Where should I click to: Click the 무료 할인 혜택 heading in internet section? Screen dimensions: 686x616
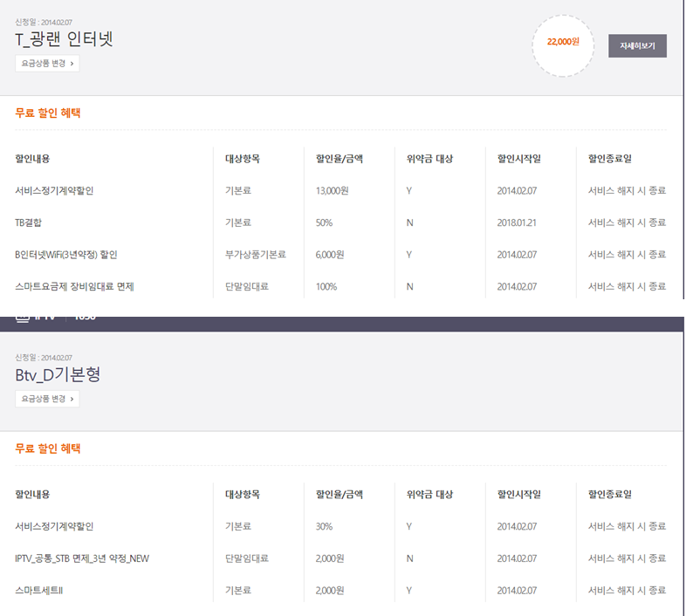point(48,113)
